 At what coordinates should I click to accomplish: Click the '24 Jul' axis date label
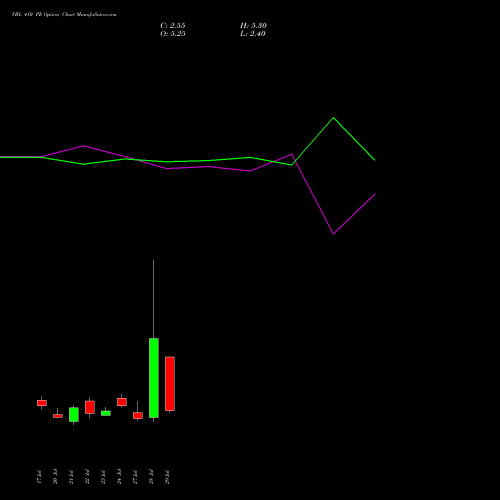click(x=119, y=477)
